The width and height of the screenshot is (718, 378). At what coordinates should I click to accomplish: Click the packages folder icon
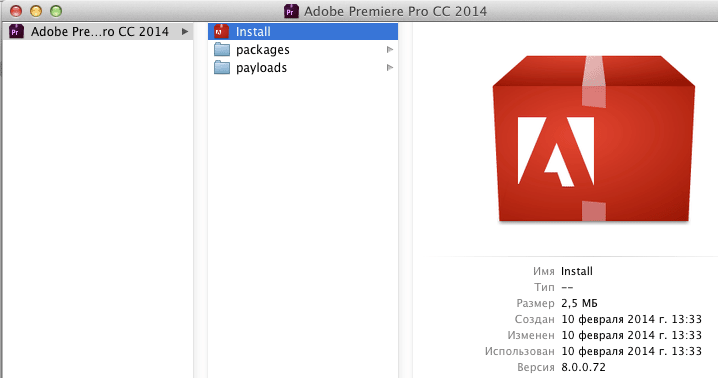222,49
